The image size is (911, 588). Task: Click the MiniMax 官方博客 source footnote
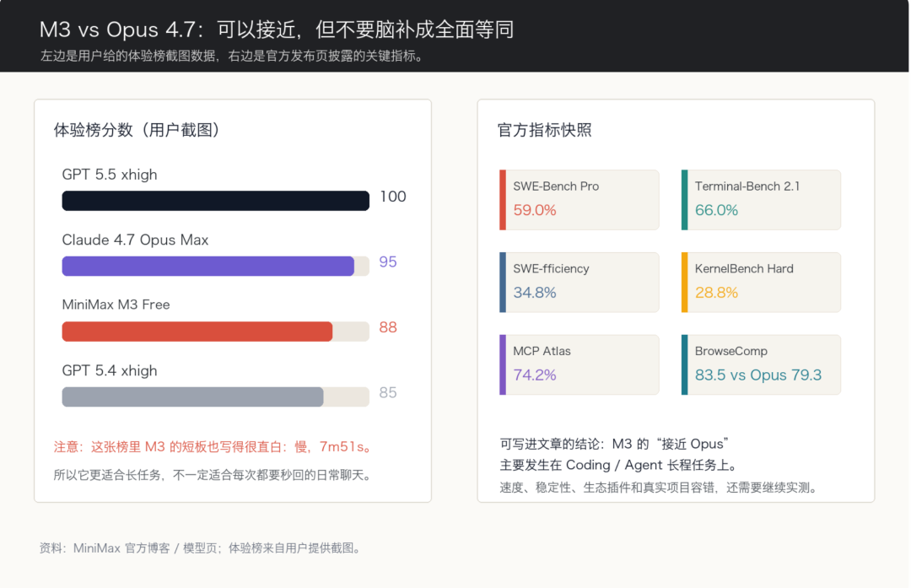click(x=202, y=548)
